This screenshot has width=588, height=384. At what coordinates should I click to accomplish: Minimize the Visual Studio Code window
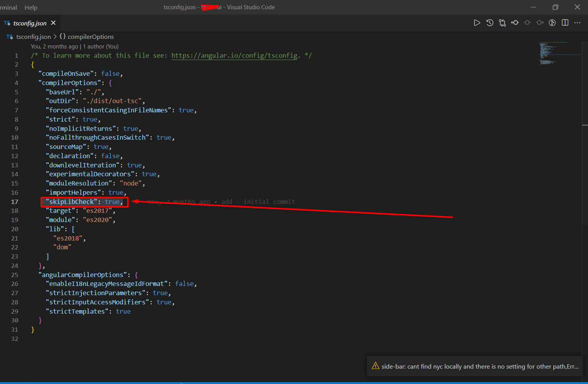tap(533, 7)
